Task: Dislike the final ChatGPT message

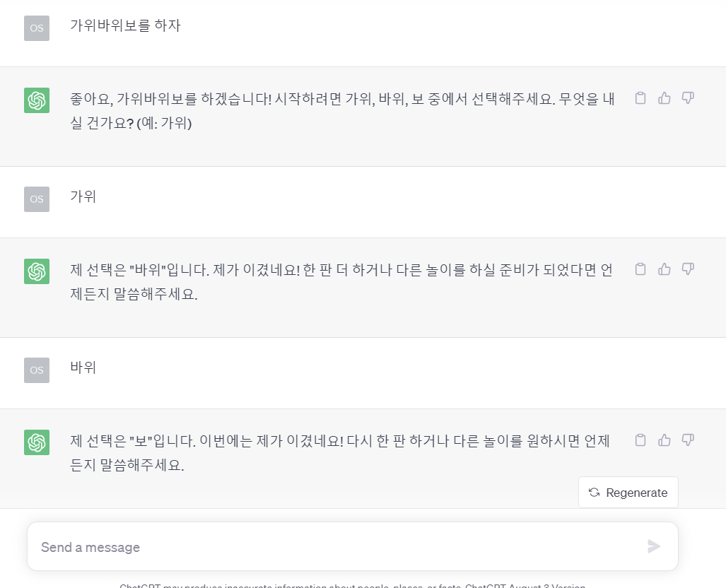Action: [687, 440]
